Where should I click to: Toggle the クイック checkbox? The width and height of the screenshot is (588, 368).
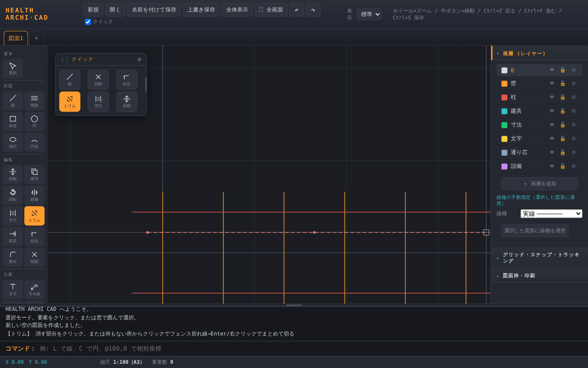[88, 22]
